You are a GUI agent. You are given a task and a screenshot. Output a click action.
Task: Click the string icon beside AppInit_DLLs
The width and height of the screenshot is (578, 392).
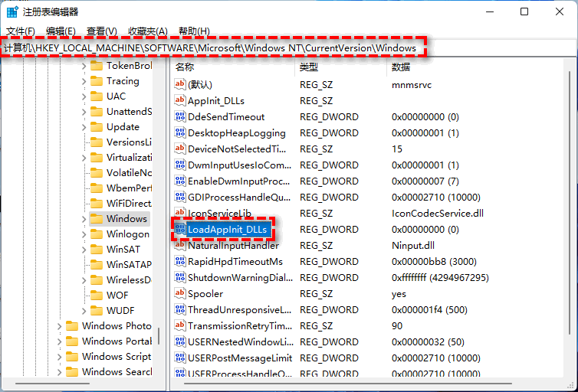pyautogui.click(x=180, y=100)
